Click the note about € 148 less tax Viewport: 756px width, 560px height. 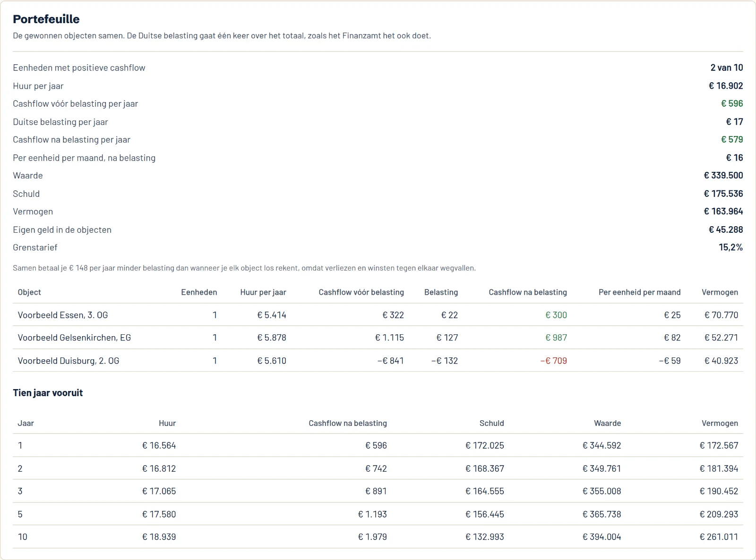pos(244,268)
